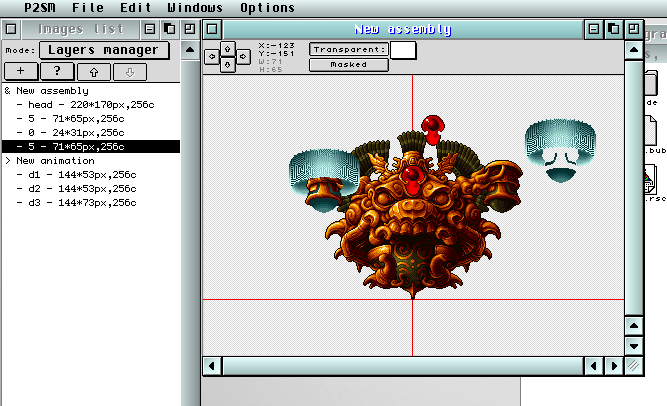This screenshot has width=667, height=406.
Task: Open the Windows menu
Action: 195,8
